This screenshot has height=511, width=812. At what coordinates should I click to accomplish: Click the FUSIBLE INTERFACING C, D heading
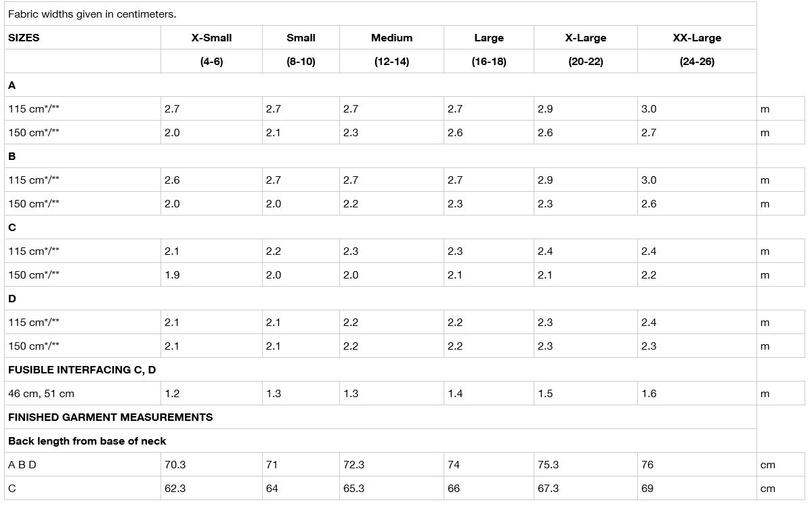click(82, 370)
